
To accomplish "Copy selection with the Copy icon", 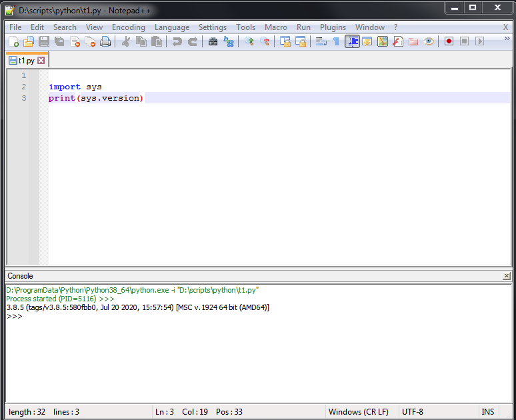I will point(141,41).
